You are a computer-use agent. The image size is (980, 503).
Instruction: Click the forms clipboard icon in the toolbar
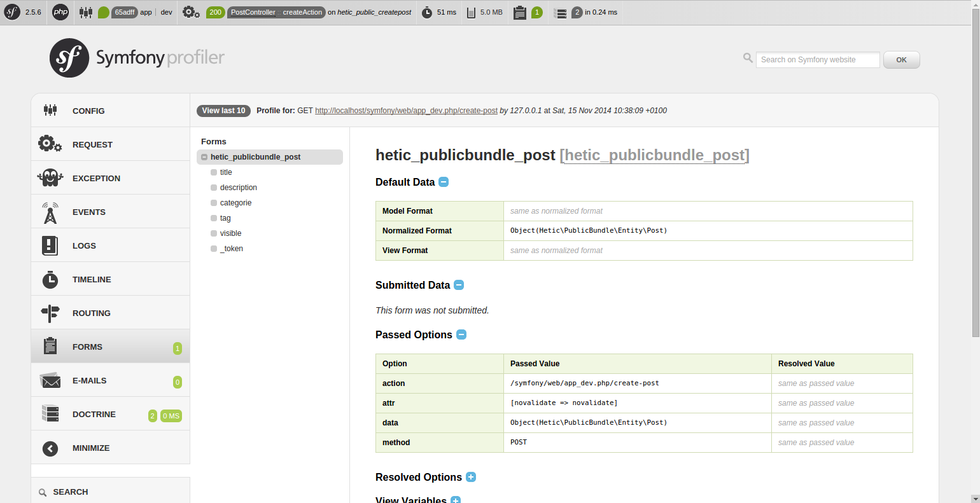[x=520, y=12]
